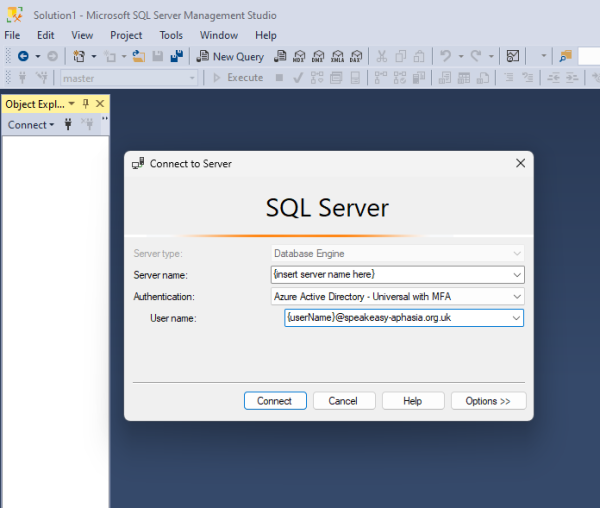This screenshot has width=600, height=508.
Task: Click the Save All toolbar icon
Action: coord(177,57)
